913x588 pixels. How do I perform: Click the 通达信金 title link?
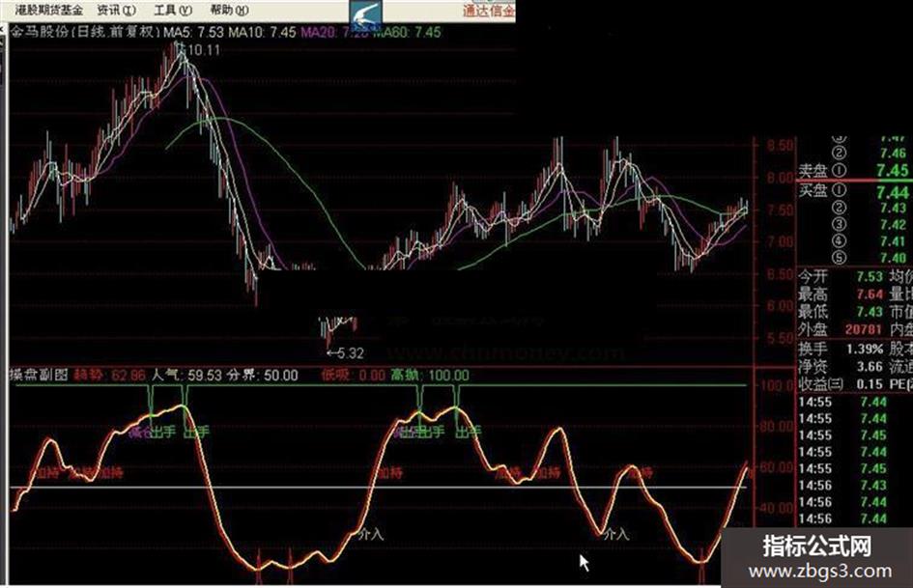(489, 11)
